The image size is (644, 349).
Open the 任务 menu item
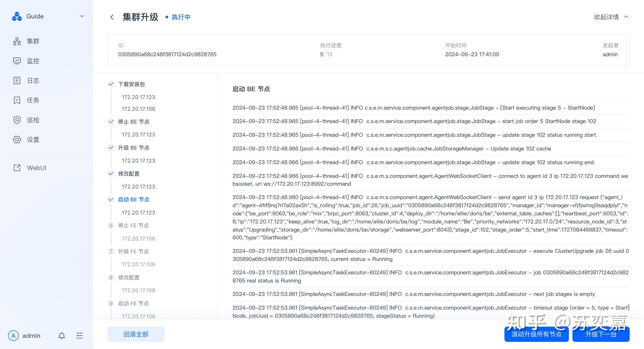point(33,100)
